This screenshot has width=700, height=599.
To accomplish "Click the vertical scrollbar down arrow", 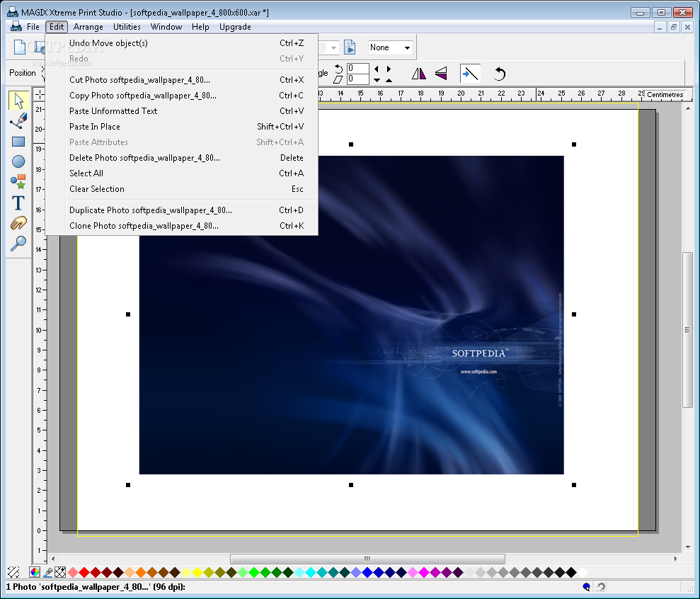I will coord(687,547).
